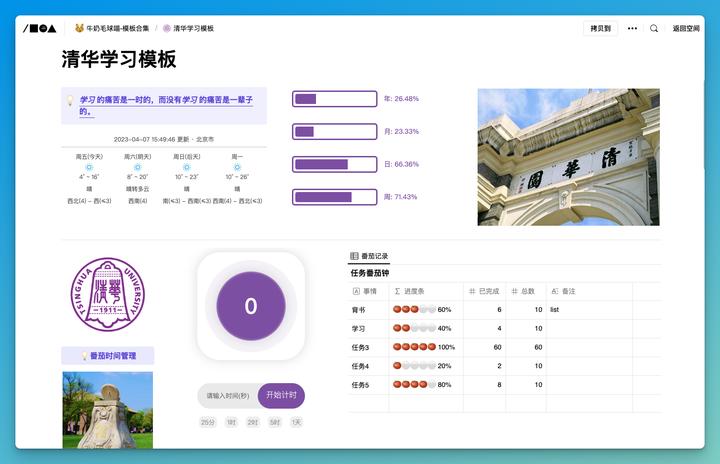Select the 2时 preset chip

(x=253, y=422)
